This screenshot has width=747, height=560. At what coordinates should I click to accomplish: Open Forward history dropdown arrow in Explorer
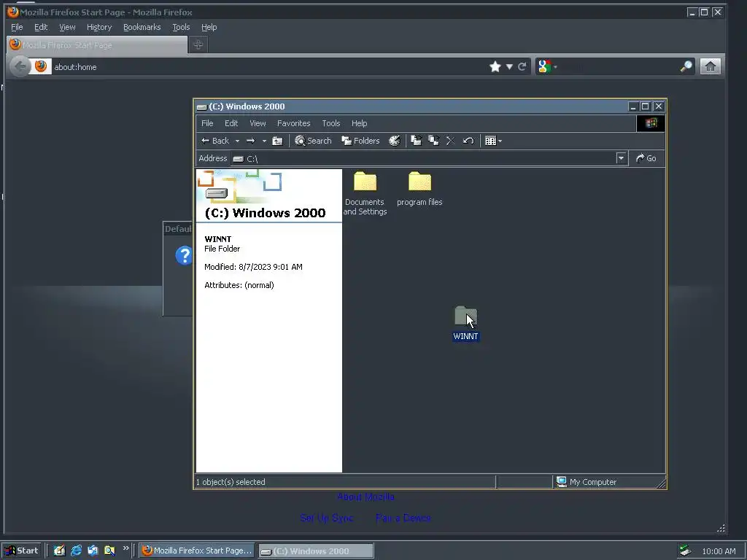264,141
